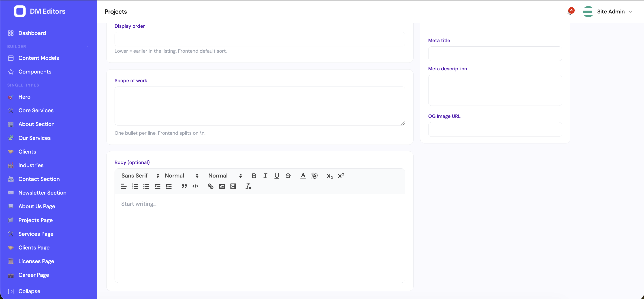Insert a video into the body
Viewport: 644px width, 299px height.
pos(233,186)
